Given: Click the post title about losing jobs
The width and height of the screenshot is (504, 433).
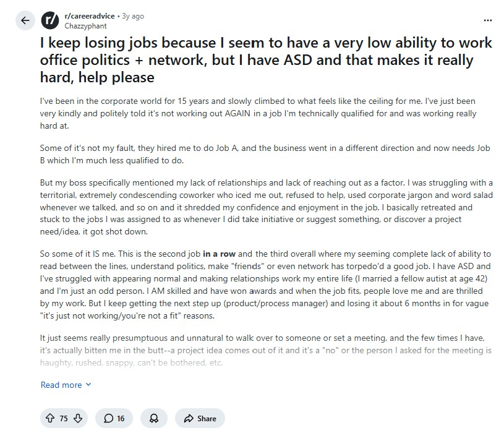Looking at the screenshot, I should click(x=266, y=61).
